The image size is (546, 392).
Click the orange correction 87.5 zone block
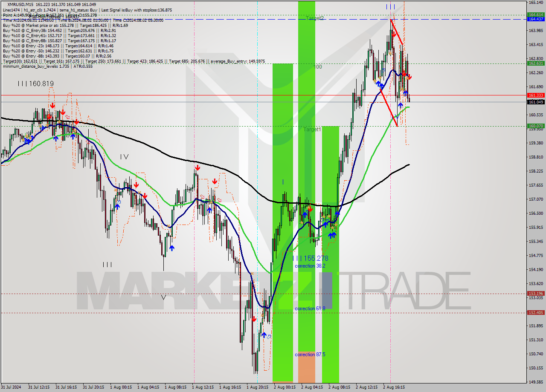pos(307,367)
